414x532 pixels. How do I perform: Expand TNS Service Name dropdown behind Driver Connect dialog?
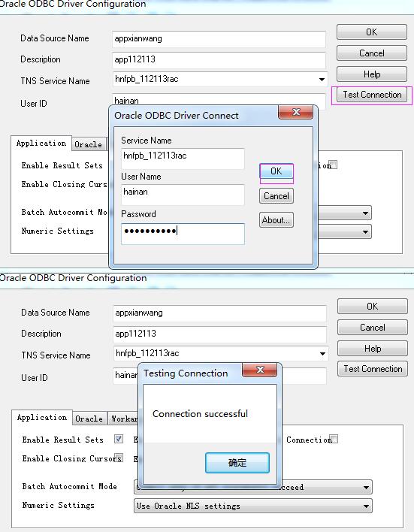click(322, 80)
